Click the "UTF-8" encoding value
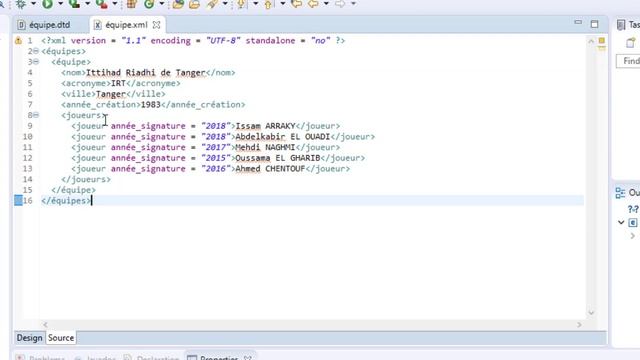This screenshot has height=360, width=640. click(223, 40)
